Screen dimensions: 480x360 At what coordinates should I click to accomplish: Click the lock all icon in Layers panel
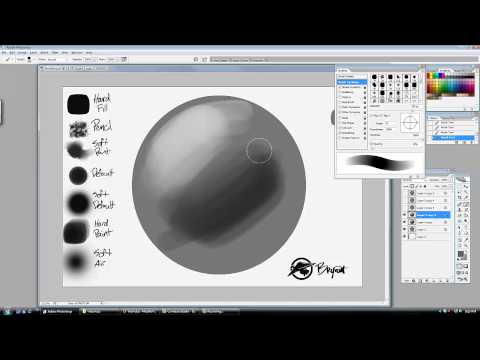click(425, 186)
